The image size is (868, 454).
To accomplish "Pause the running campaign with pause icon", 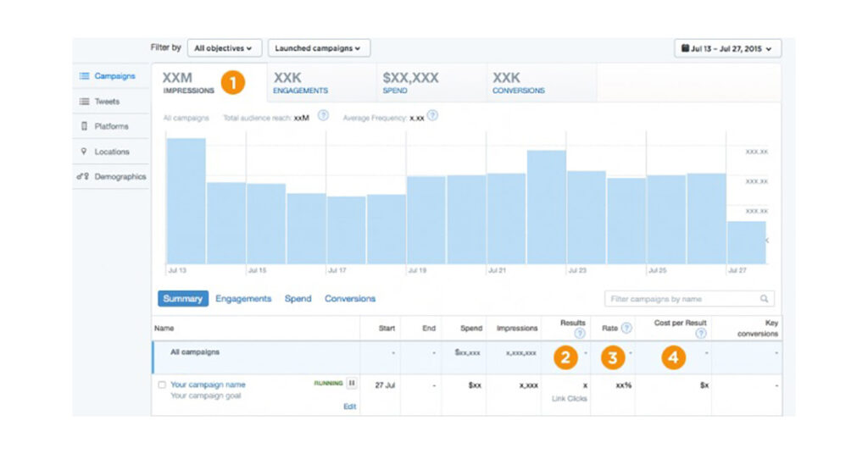I will pos(351,384).
